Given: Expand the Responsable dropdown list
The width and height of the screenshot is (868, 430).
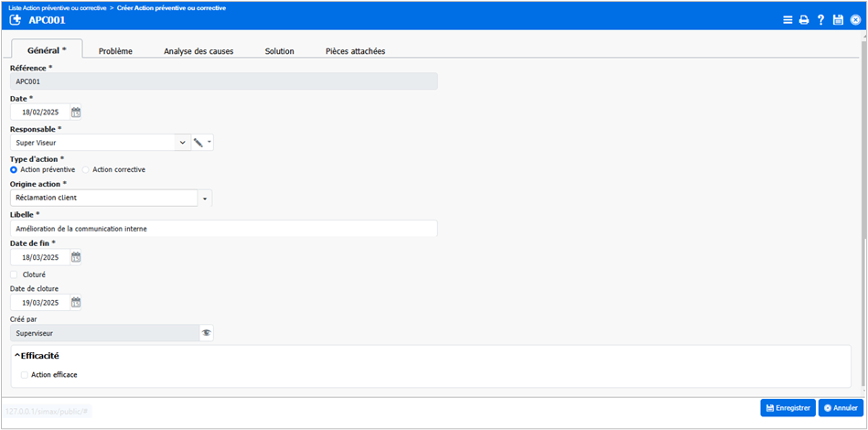Looking at the screenshot, I should 182,143.
